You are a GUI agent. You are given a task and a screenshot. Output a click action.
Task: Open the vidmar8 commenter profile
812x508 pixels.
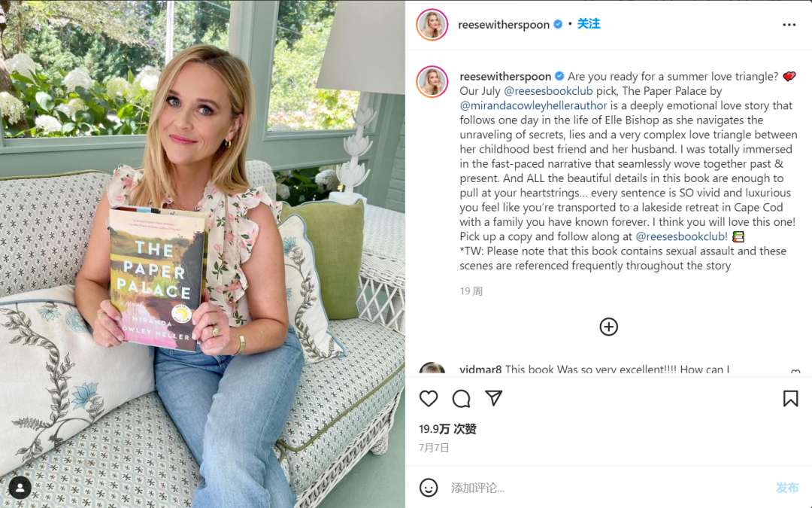(x=480, y=370)
